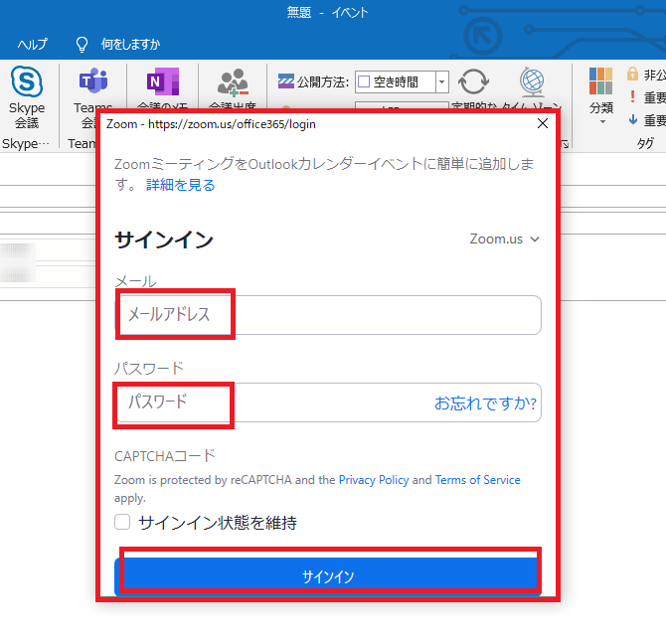
Task: Close the Zoom login dialog
Action: 543,123
